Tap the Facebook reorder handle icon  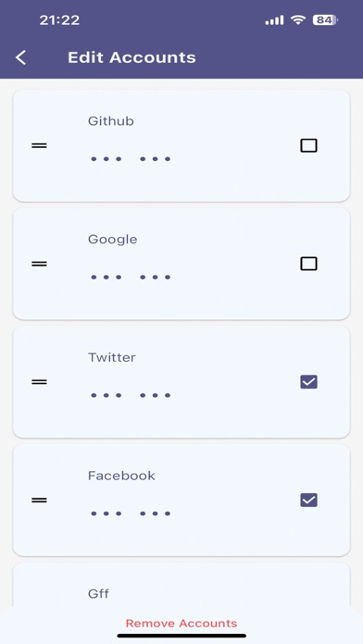click(x=39, y=501)
